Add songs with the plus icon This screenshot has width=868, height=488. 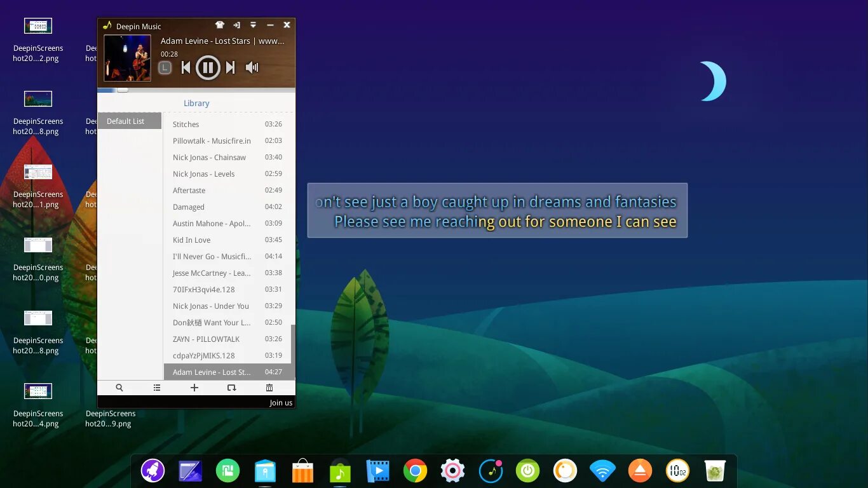pos(194,388)
